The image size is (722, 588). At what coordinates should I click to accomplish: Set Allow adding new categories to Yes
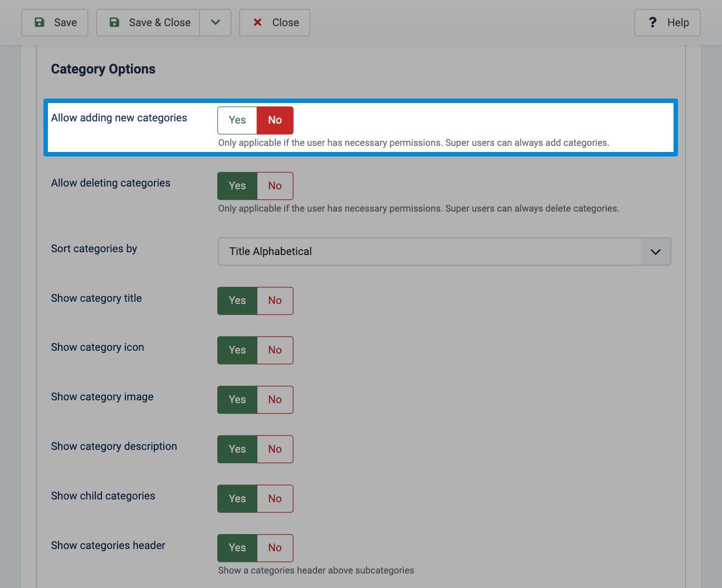tap(237, 120)
